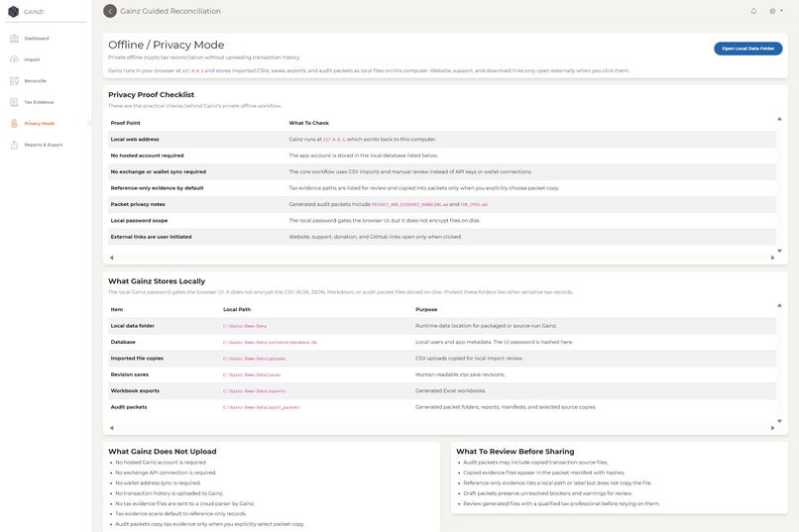The width and height of the screenshot is (799, 532).
Task: Go to Reports & Export menu item
Action: tap(46, 145)
